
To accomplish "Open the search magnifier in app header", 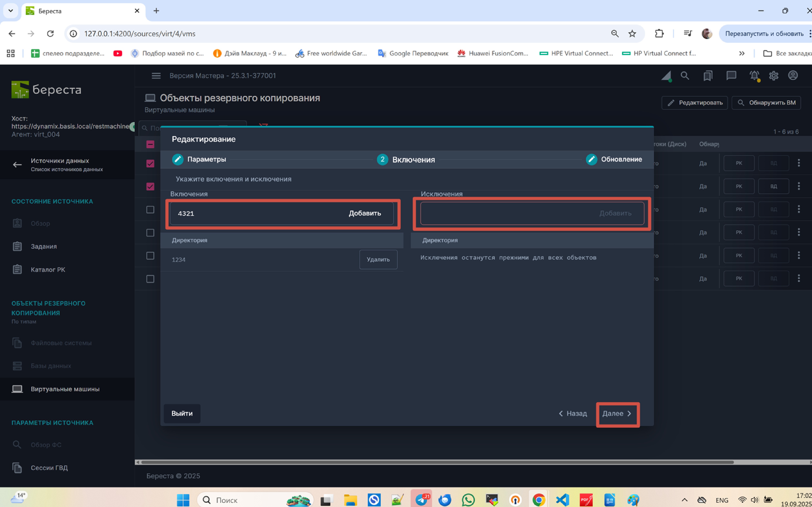I will click(684, 76).
